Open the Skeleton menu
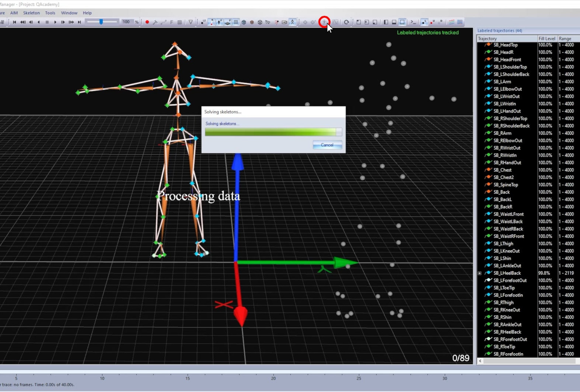580x392 pixels. pos(31,13)
